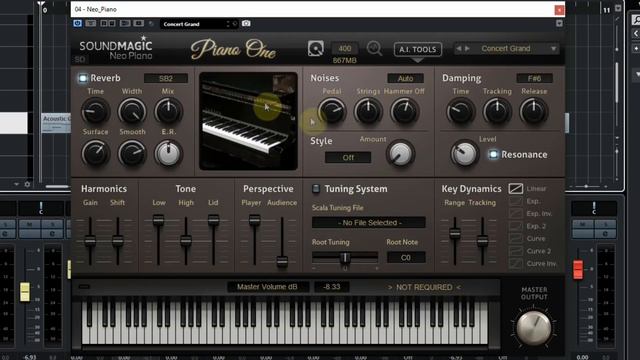Screen dimensions: 640x360
Task: Click the magnifier search icon near A.I. Tools
Action: pyautogui.click(x=374, y=48)
